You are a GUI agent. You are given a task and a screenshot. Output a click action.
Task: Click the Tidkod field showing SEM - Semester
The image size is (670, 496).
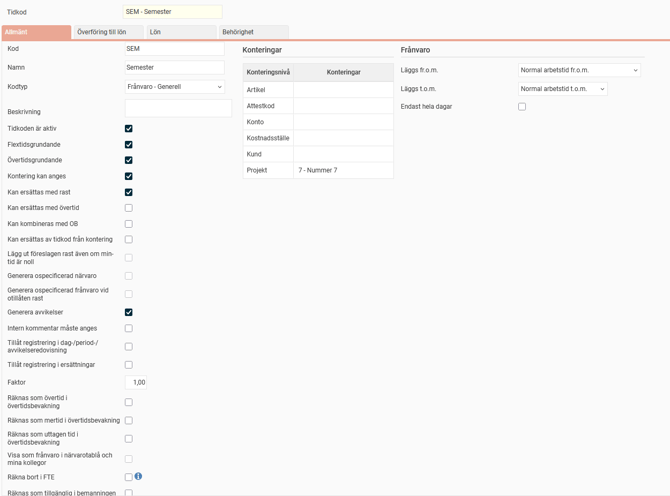click(172, 12)
